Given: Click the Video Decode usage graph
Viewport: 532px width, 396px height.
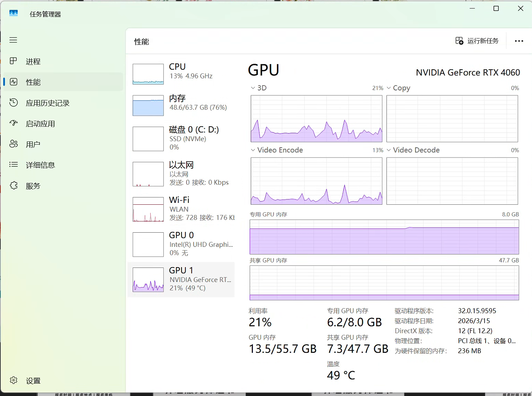Looking at the screenshot, I should coord(452,181).
